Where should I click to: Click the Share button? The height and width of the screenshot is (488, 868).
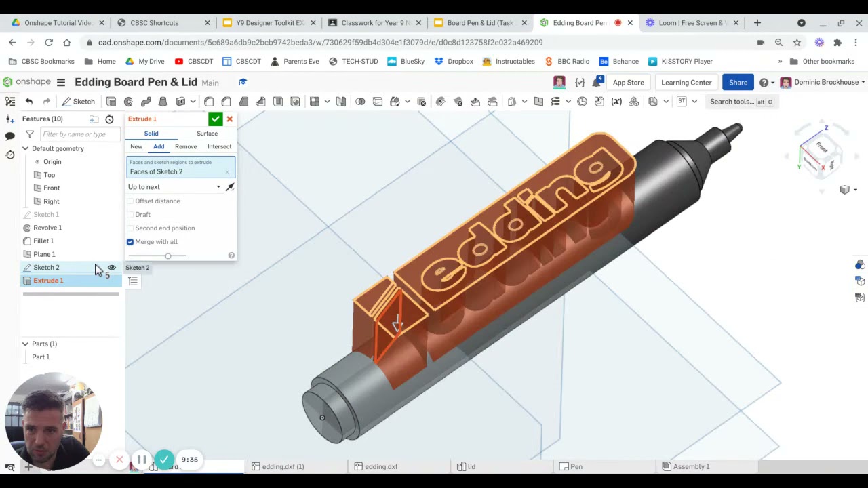point(738,83)
